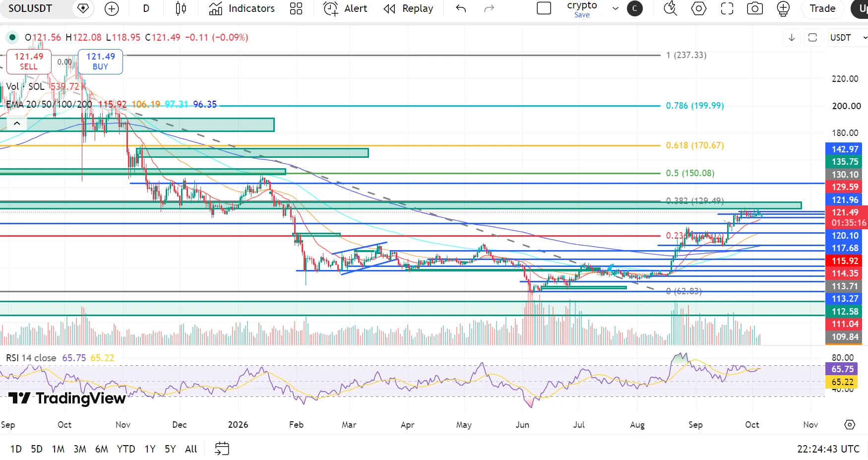Select the 6M time range
Image resolution: width=868 pixels, height=460 pixels.
pyautogui.click(x=102, y=449)
